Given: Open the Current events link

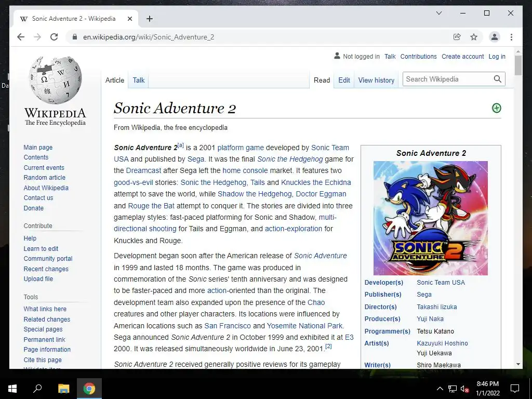Looking at the screenshot, I should click(44, 168).
